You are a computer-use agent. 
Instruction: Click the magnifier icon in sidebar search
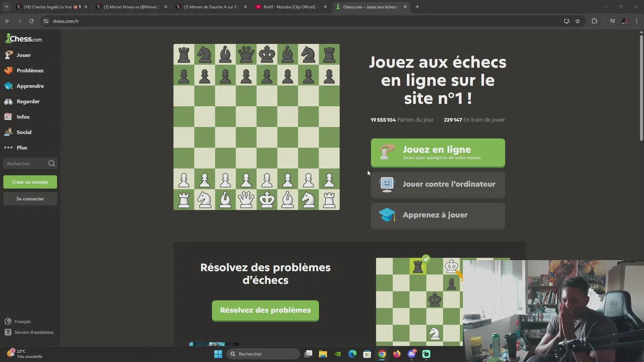coord(51,163)
